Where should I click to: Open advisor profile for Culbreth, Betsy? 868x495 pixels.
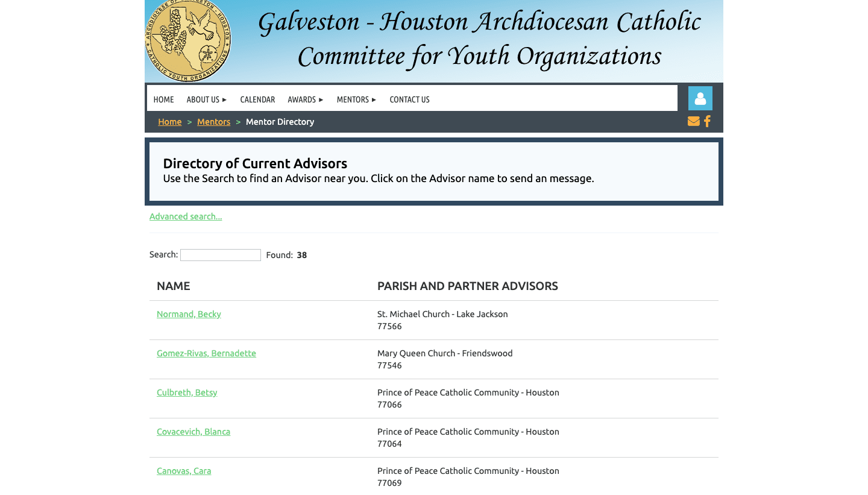(187, 392)
